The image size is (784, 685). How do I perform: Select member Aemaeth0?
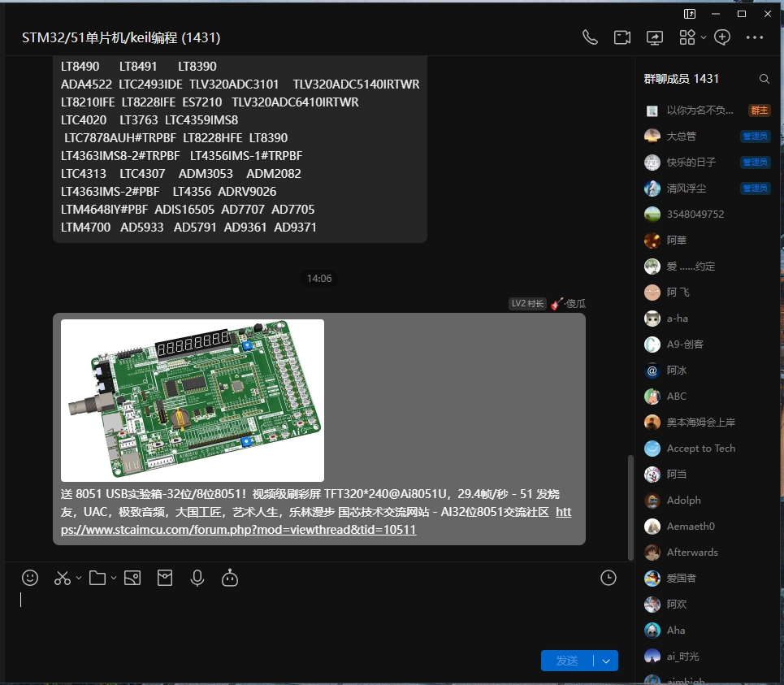coord(707,526)
